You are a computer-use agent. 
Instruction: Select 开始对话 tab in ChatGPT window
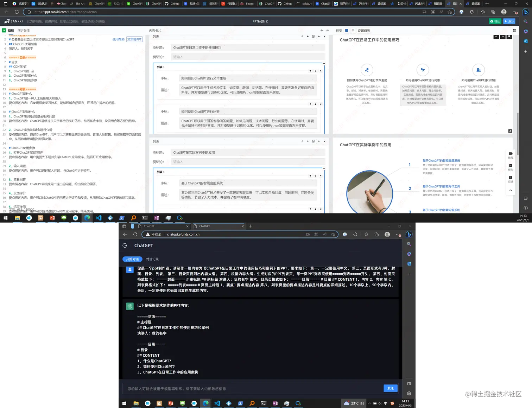click(132, 259)
